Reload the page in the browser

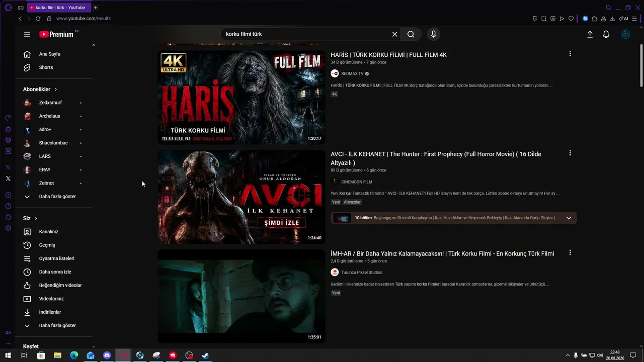click(x=38, y=19)
